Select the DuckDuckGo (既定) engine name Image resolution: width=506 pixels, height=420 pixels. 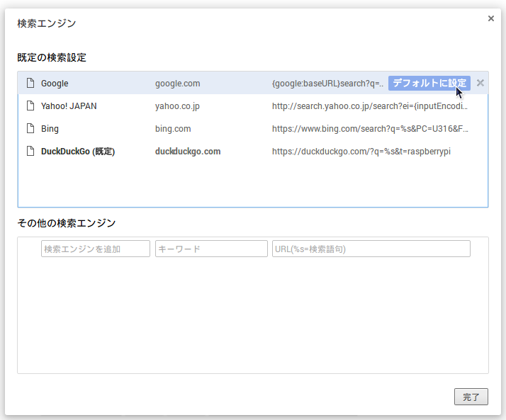click(78, 152)
